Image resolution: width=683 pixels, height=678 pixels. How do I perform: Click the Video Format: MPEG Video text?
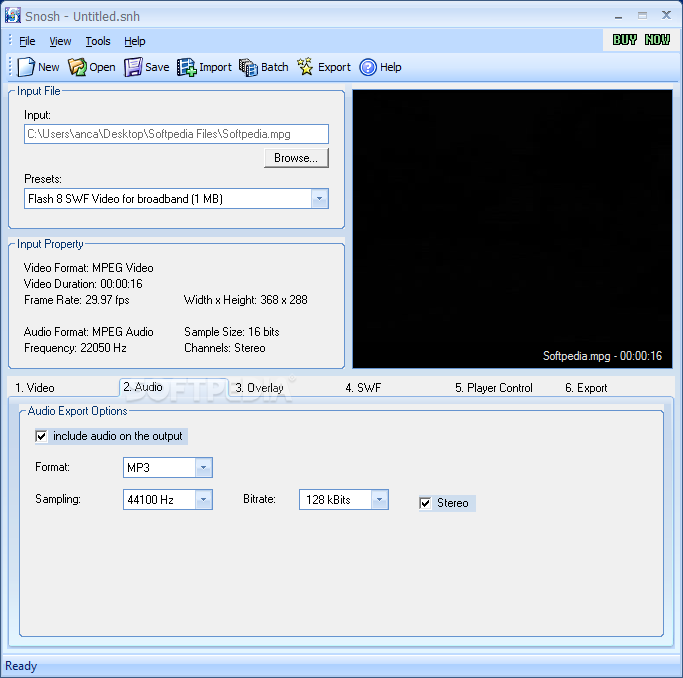[x=88, y=268]
